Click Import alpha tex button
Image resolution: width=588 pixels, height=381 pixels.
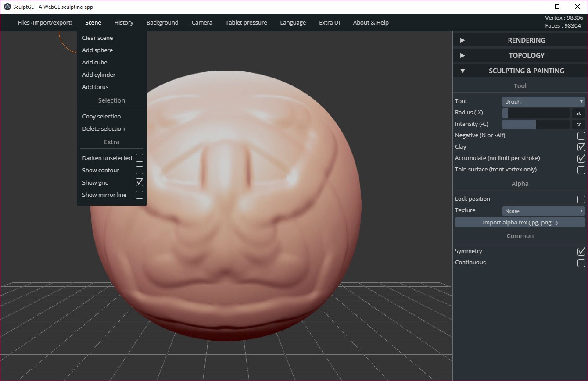point(520,222)
